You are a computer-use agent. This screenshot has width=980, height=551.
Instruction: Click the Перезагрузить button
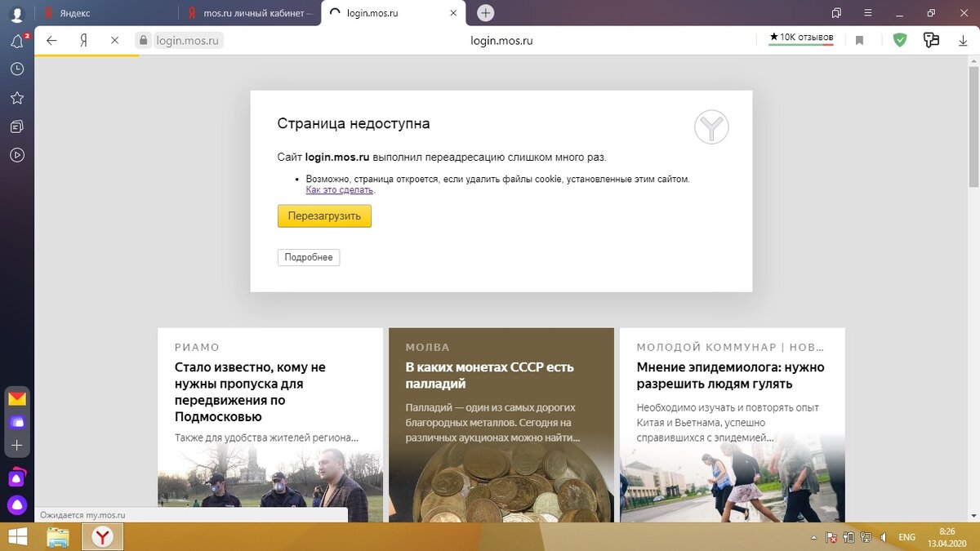[324, 216]
